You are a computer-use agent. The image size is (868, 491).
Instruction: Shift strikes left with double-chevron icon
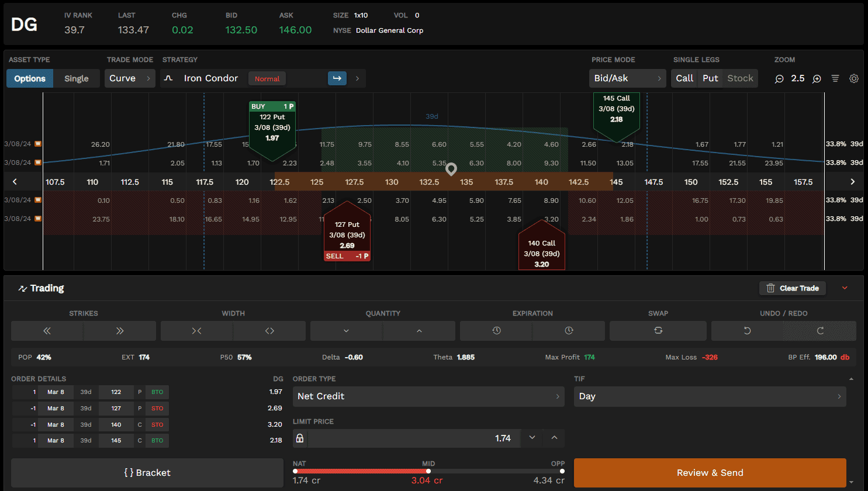coord(47,331)
